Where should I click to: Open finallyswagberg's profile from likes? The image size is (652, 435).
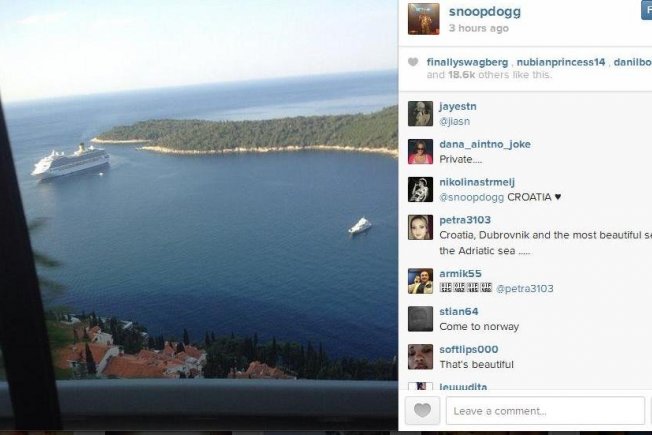467,62
